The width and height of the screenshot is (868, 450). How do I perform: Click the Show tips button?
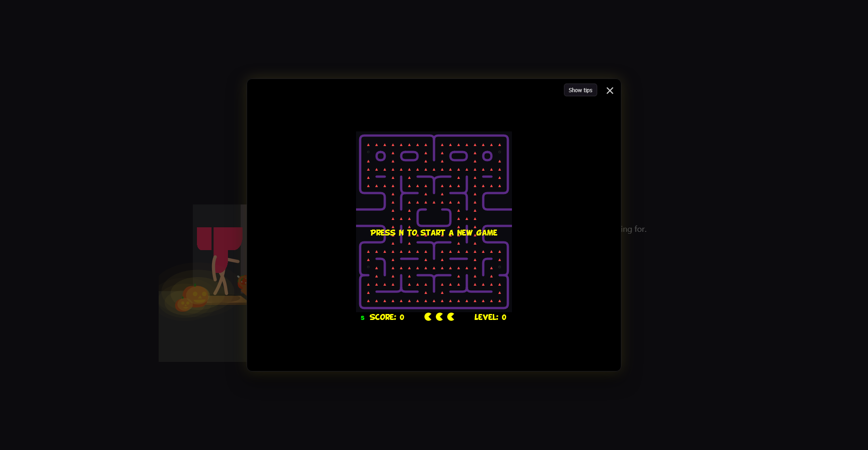click(x=580, y=90)
